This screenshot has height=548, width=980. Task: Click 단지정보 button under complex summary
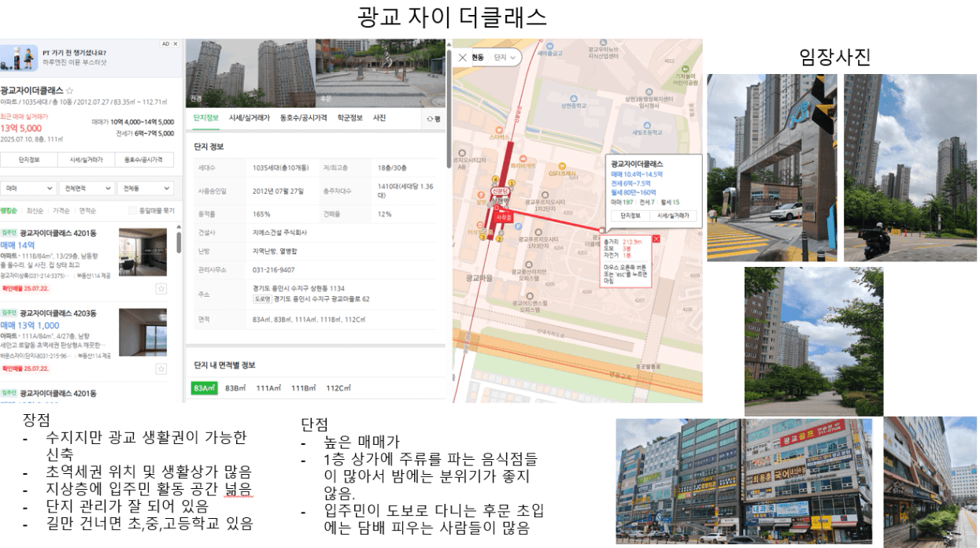click(29, 160)
